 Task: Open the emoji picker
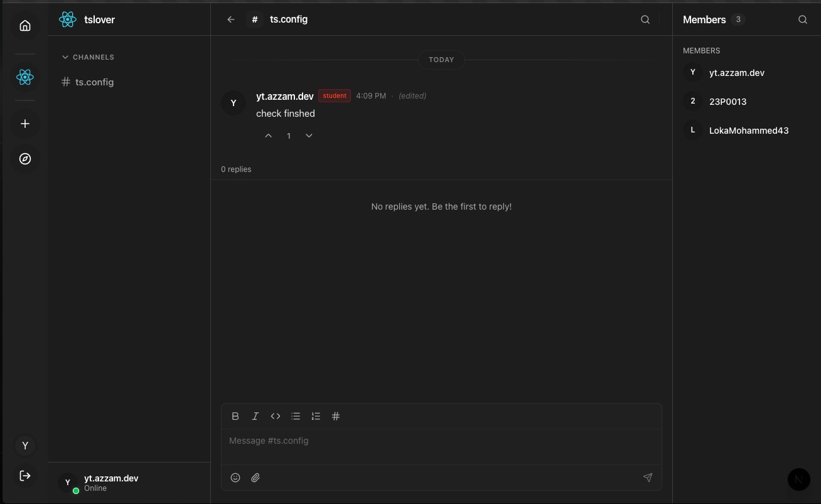235,478
